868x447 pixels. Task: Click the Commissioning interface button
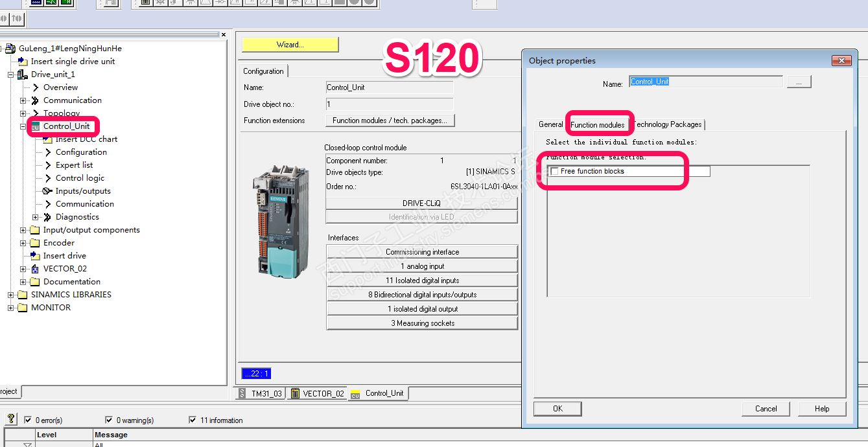422,252
